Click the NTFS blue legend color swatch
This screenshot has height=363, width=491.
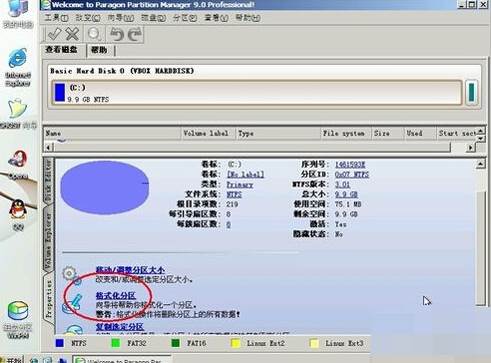(x=60, y=343)
